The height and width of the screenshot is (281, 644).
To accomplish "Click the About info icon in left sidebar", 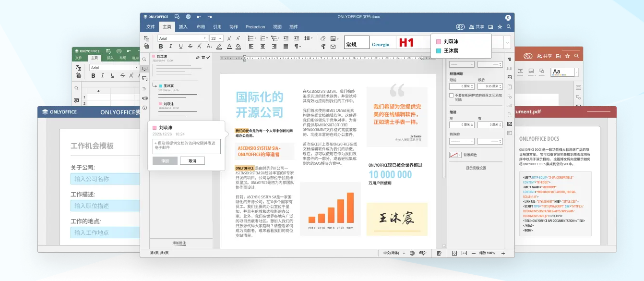I will click(144, 108).
